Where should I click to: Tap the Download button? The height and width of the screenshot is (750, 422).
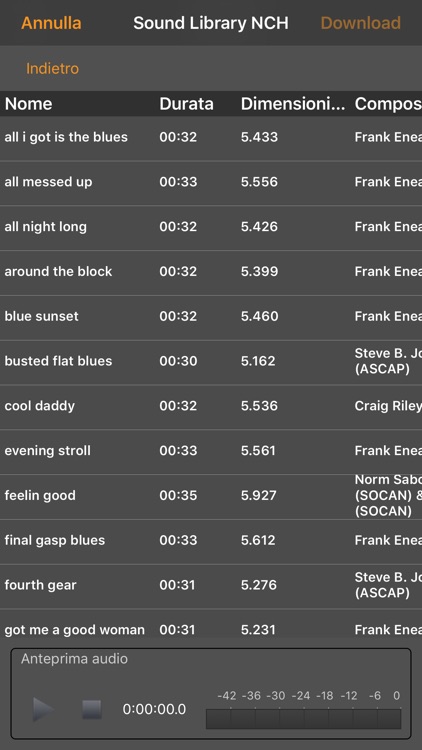360,23
